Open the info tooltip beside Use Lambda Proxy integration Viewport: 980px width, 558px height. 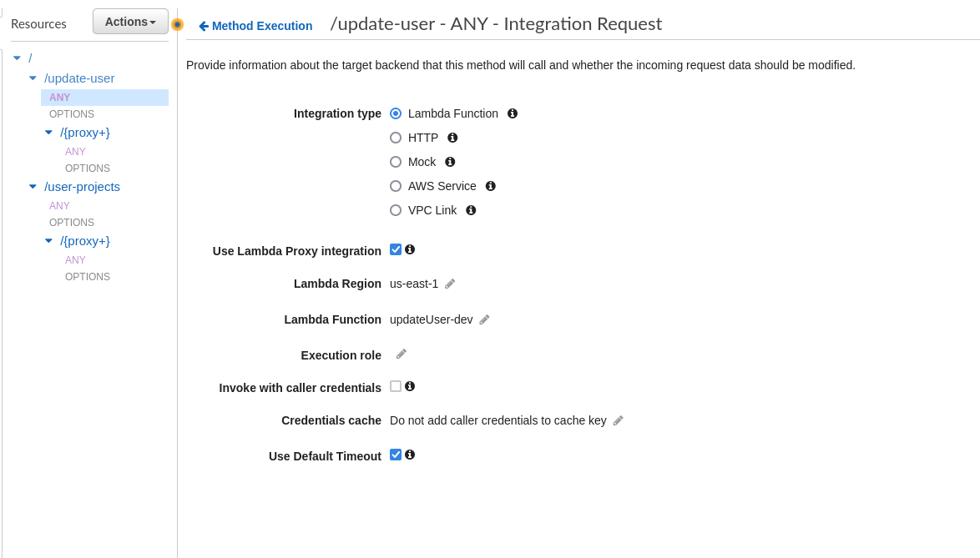point(410,249)
